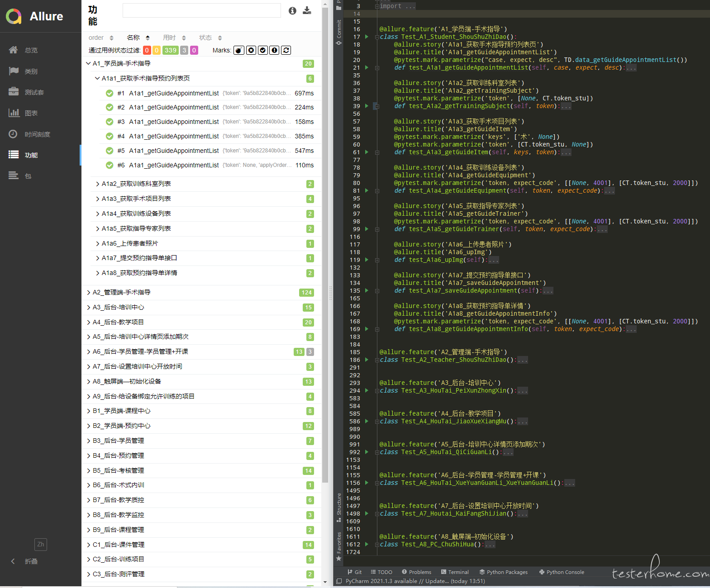Screen dimensions: 710x588
Task: Toggle broken status filter showing 0 in yellow
Action: click(x=157, y=50)
